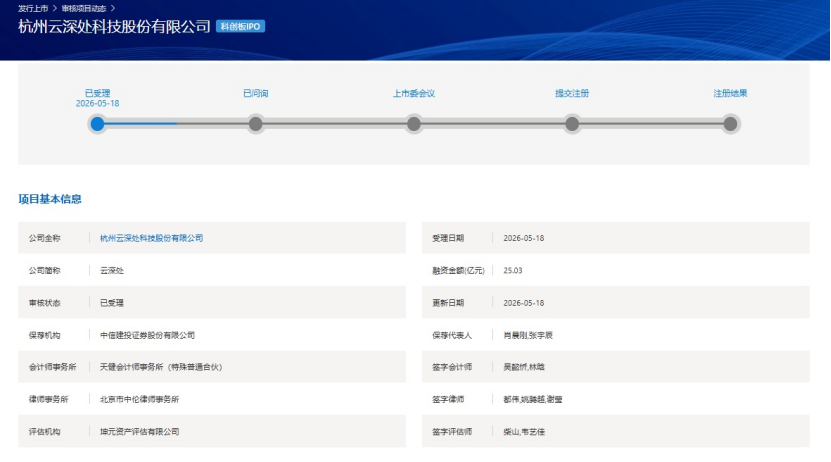
Task: Click the 受理日期 field label
Action: tap(448, 238)
